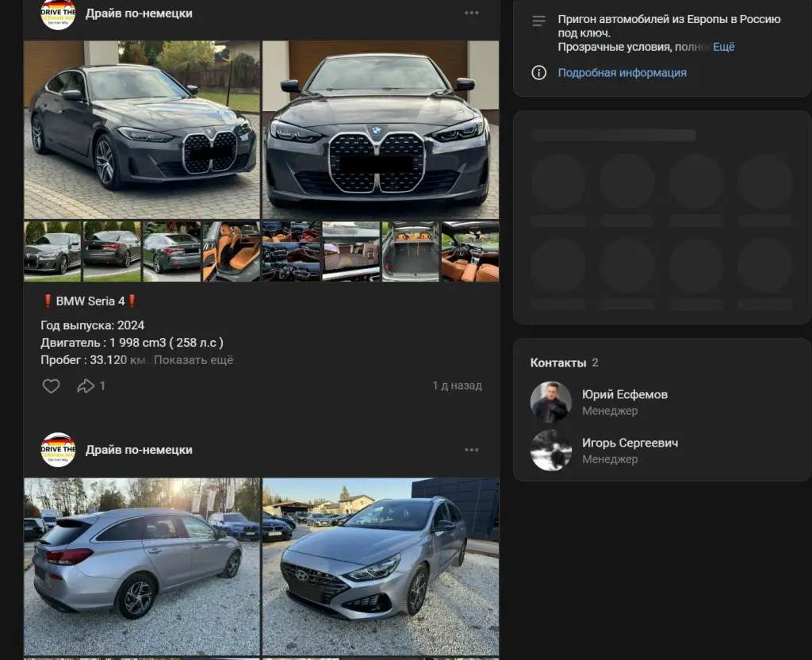Click the 'Двигатель : 1 998 cm3 ( 258 л.с )' line

coord(132,343)
